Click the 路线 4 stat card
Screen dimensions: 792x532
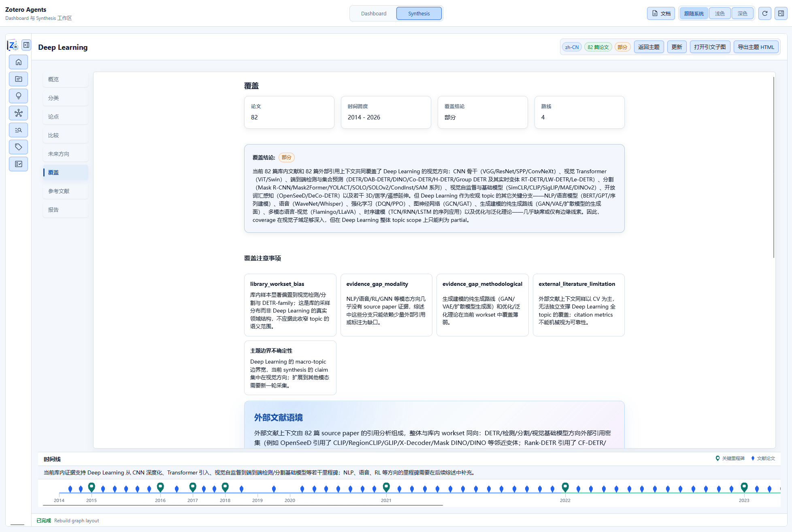(579, 112)
